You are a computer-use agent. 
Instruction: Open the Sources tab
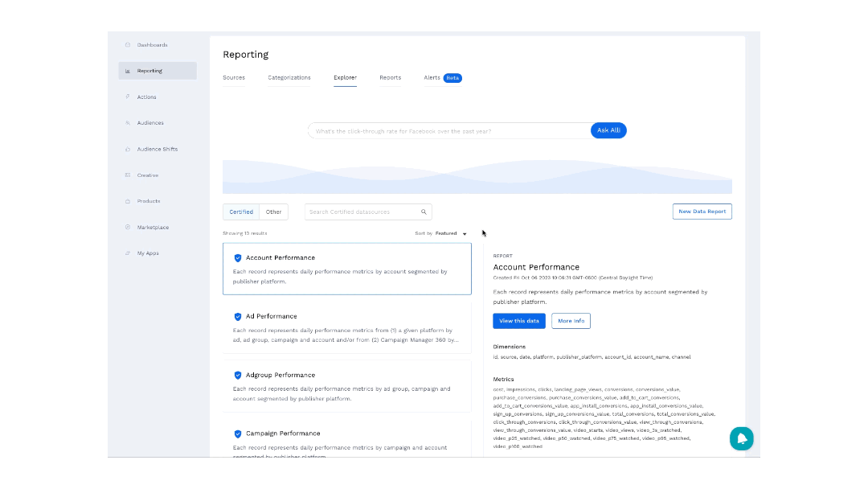point(234,78)
